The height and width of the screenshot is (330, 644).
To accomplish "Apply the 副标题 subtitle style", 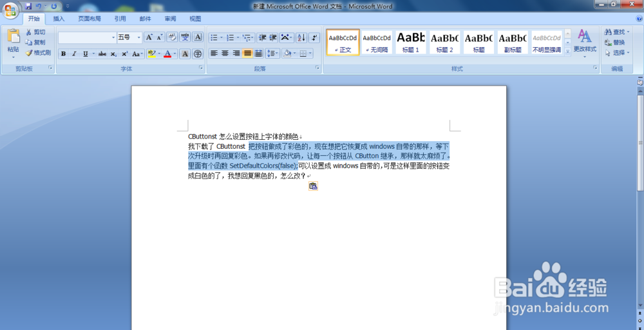I will coord(513,42).
